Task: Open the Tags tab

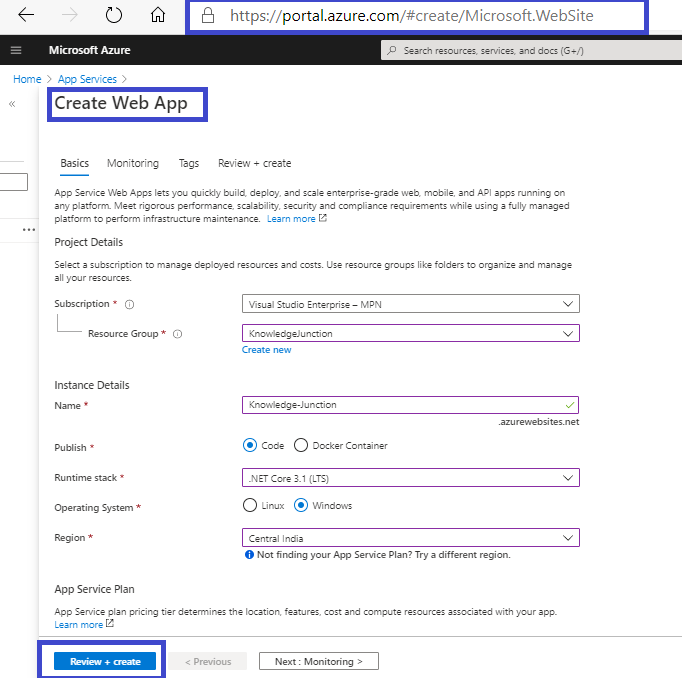Action: tap(189, 164)
